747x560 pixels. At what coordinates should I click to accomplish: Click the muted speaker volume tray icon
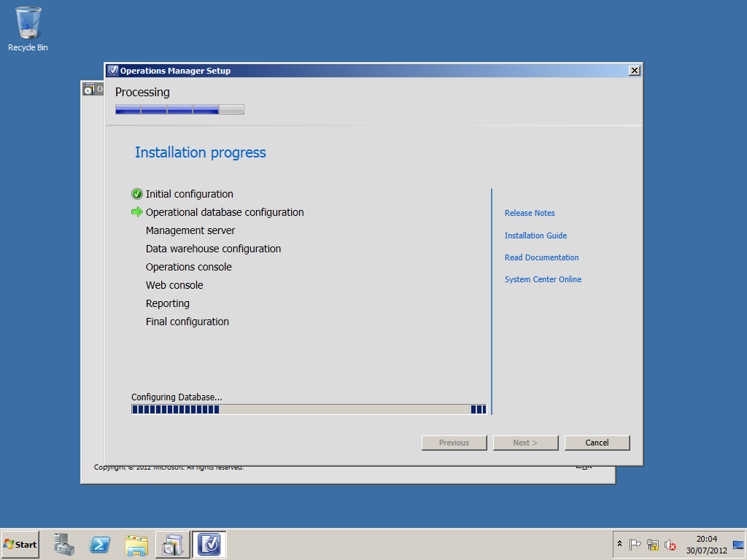pos(670,544)
